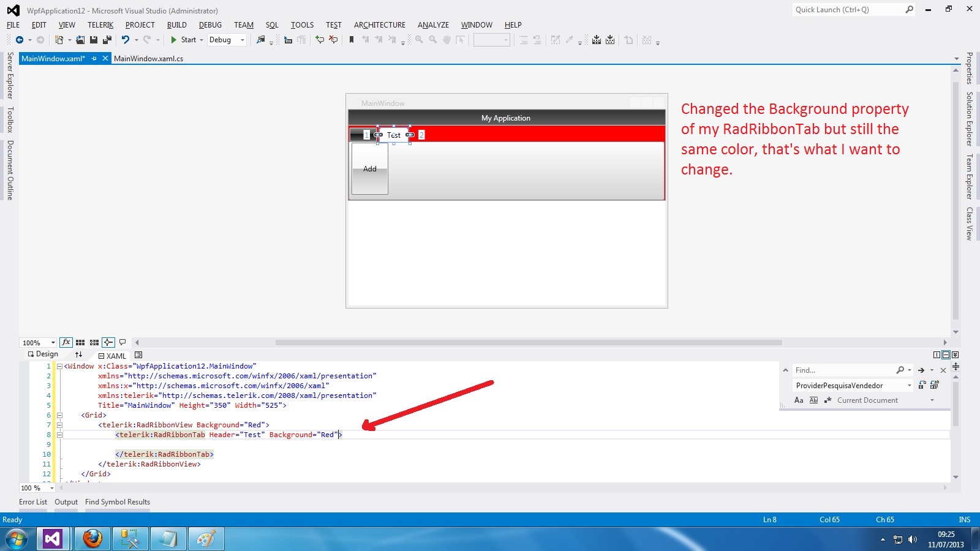Open the BUILD menu
Image resolution: width=980 pixels, height=551 pixels.
click(x=177, y=25)
